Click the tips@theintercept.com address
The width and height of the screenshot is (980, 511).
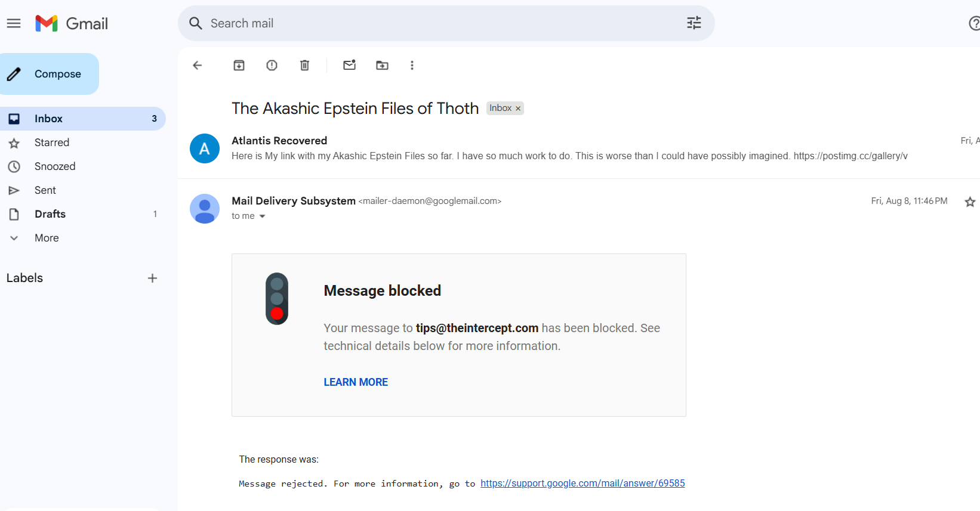pyautogui.click(x=477, y=328)
